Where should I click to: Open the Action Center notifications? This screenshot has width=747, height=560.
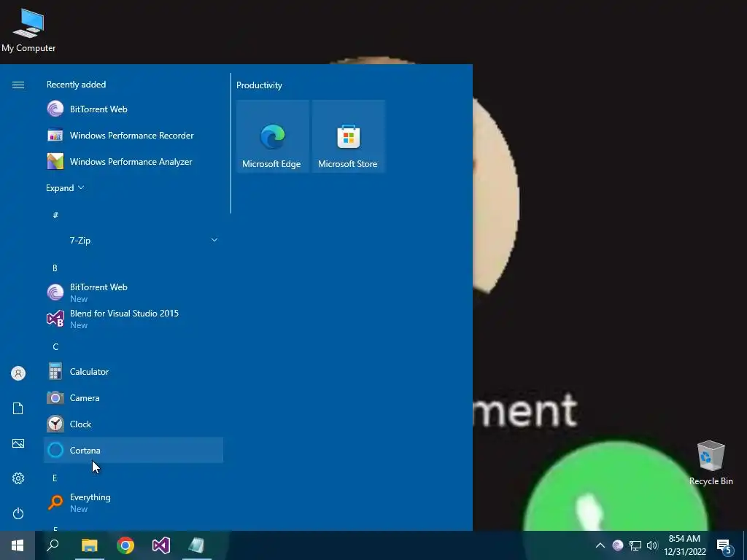pyautogui.click(x=724, y=546)
